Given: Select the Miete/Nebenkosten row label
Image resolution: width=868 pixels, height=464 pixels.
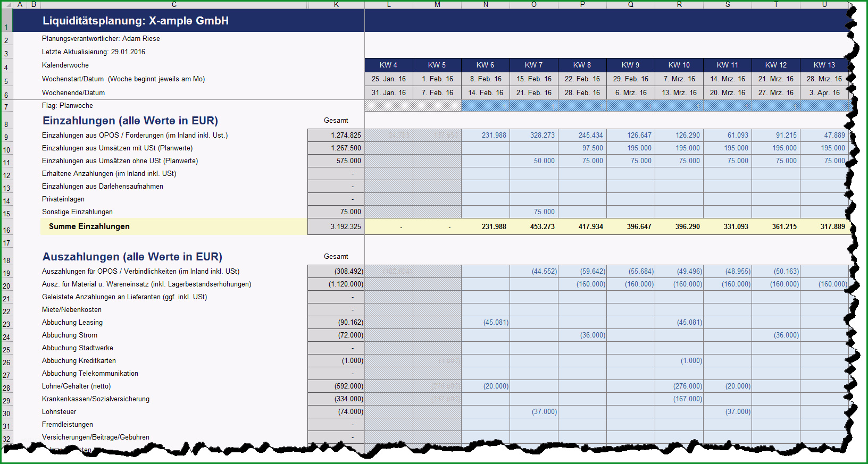Looking at the screenshot, I should point(72,309).
